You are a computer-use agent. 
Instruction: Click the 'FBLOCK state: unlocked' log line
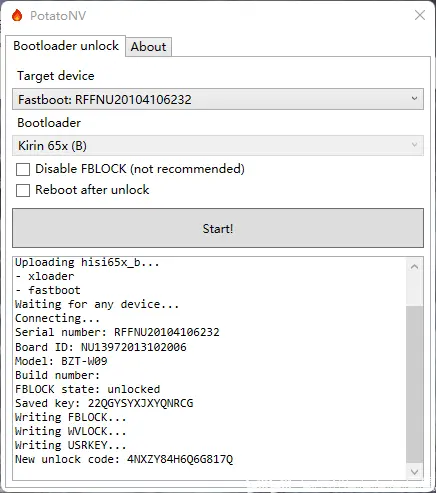tap(87, 389)
